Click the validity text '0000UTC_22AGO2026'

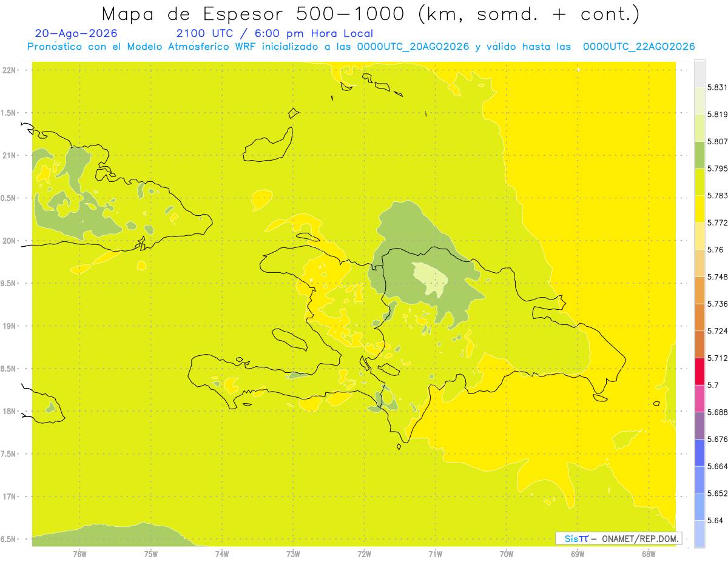(639, 47)
